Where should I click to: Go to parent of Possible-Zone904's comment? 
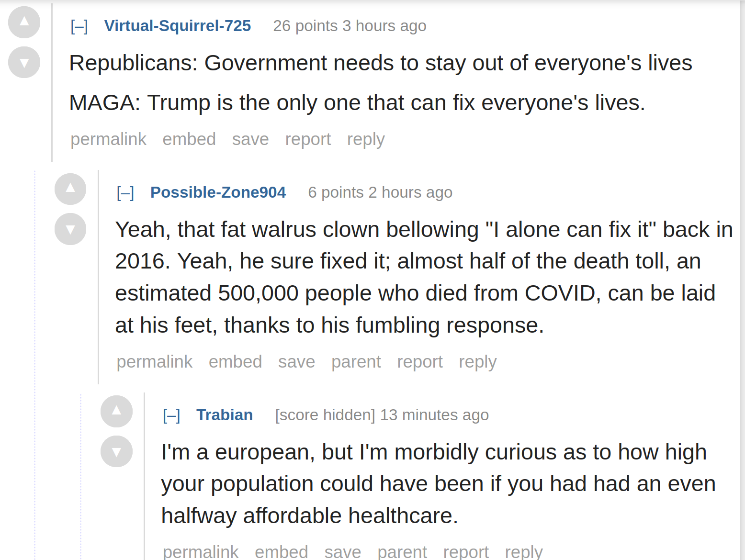[x=356, y=362]
